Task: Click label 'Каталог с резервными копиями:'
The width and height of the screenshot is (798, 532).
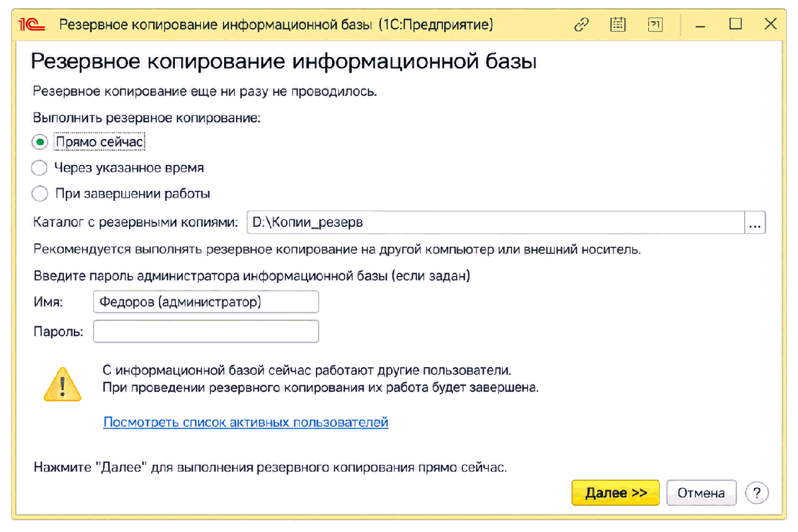Action: pyautogui.click(x=135, y=222)
